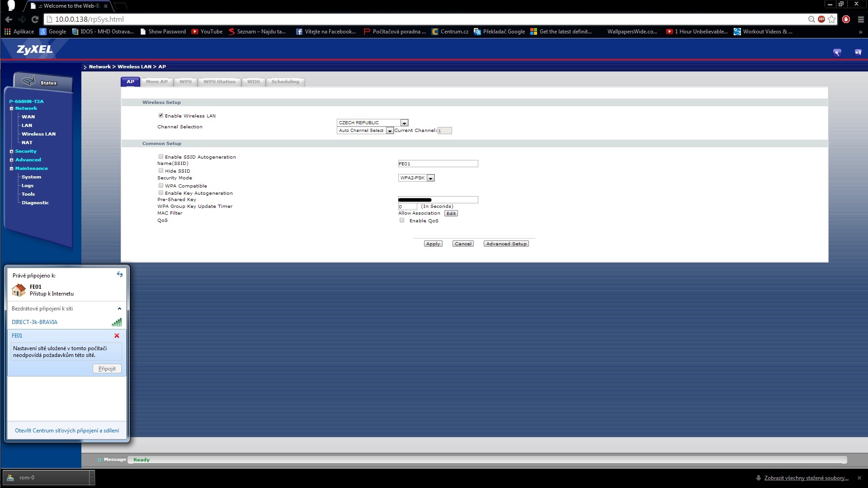Remove FE01 network with red X
The width and height of the screenshot is (868, 488).
(x=117, y=336)
